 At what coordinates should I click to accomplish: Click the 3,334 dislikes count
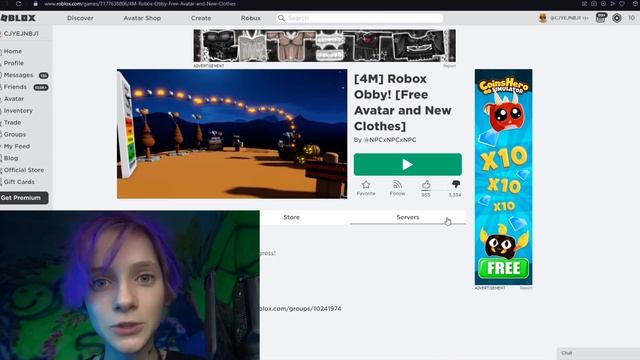pyautogui.click(x=455, y=195)
